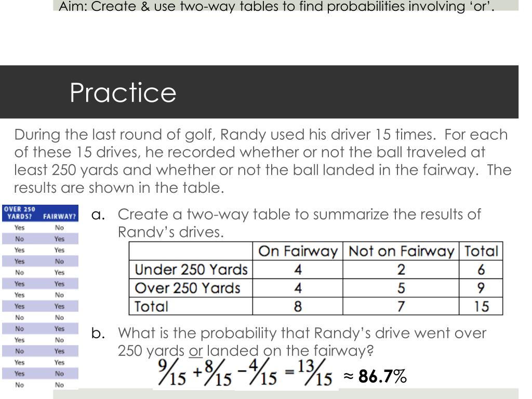Screen dimensions: 532x399
Task: Click the Not on Fairway cell showing 5
Action: click(x=401, y=288)
